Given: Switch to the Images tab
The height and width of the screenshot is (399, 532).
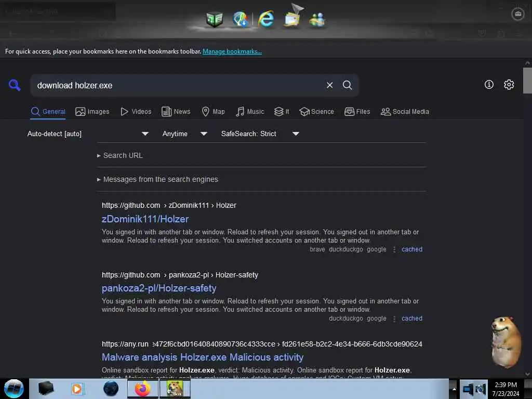Looking at the screenshot, I should pos(92,112).
